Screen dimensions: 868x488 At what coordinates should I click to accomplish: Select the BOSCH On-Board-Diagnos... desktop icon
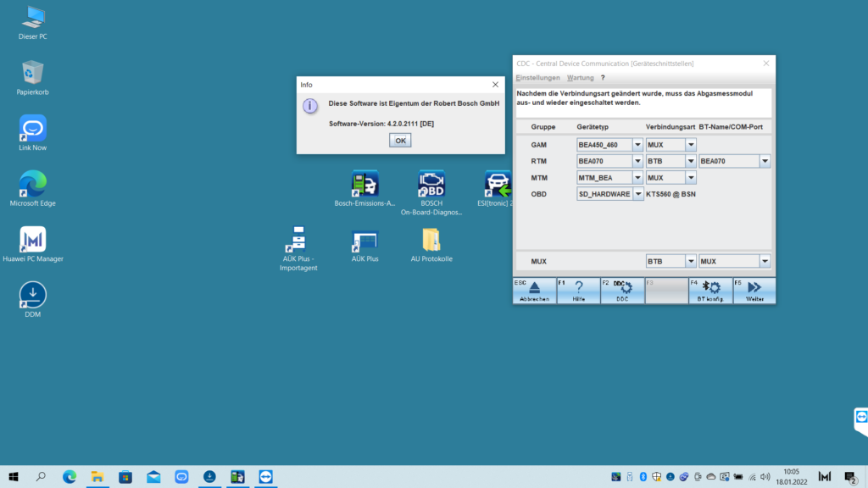coord(431,192)
